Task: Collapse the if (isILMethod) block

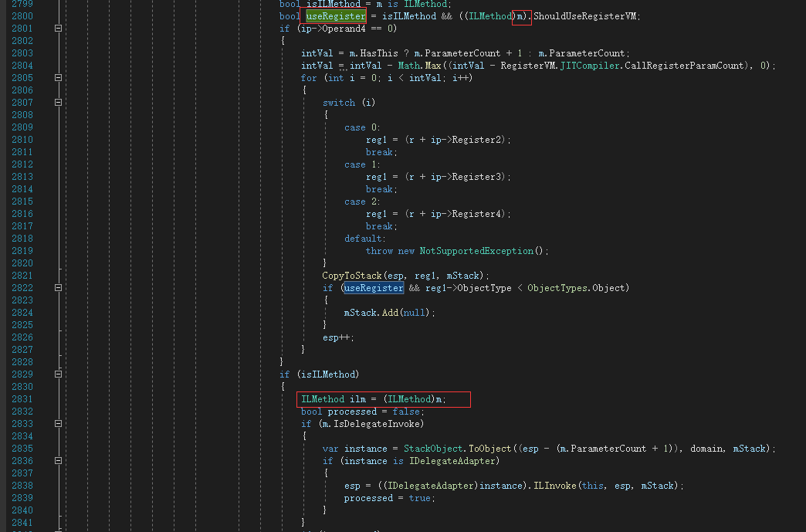Action: pyautogui.click(x=59, y=374)
